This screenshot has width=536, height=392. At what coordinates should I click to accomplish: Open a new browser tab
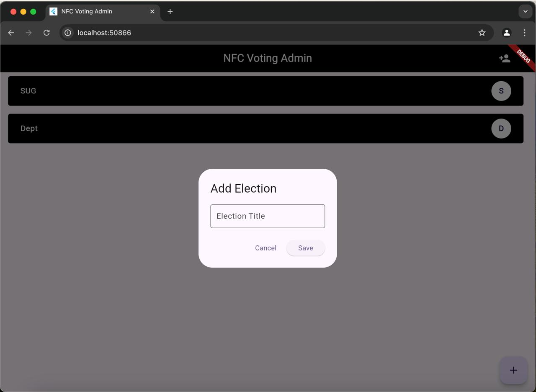[x=170, y=11]
